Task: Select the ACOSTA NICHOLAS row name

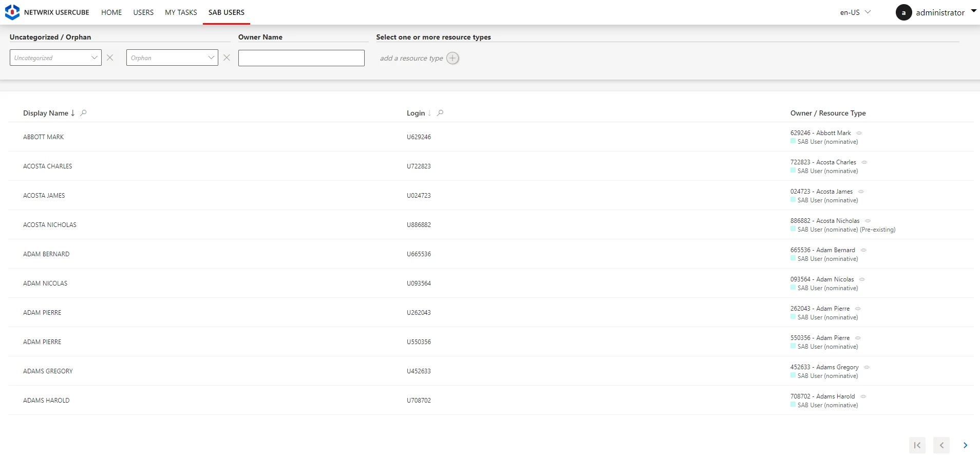Action: click(50, 225)
